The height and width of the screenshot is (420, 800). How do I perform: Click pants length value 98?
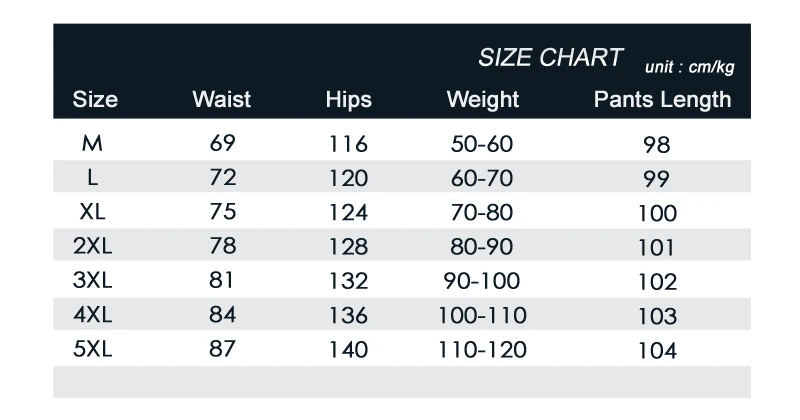pyautogui.click(x=657, y=145)
